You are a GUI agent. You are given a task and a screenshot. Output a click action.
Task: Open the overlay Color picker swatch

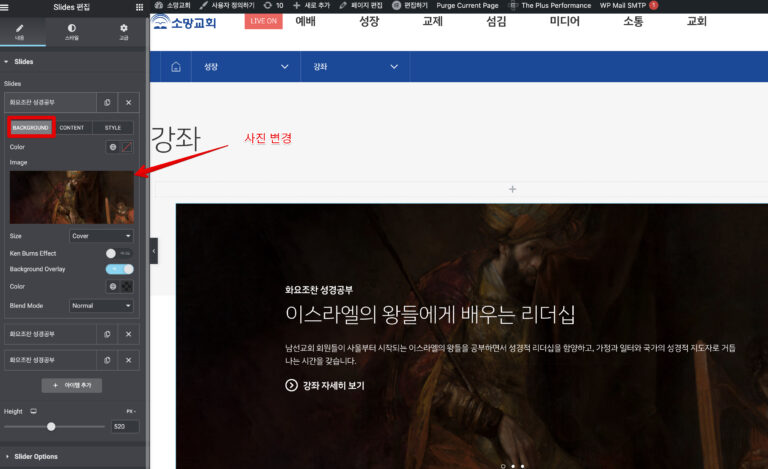[x=127, y=286]
